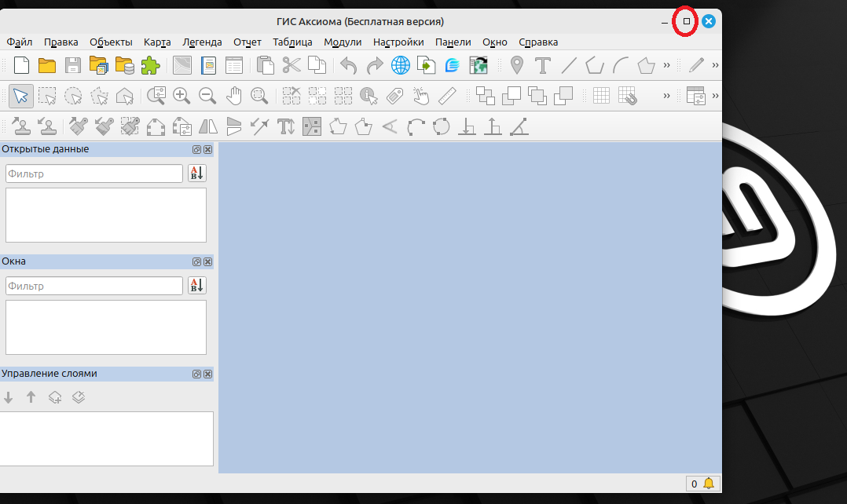Select the arrow pointer selection tool
The image size is (847, 504).
pyautogui.click(x=21, y=96)
